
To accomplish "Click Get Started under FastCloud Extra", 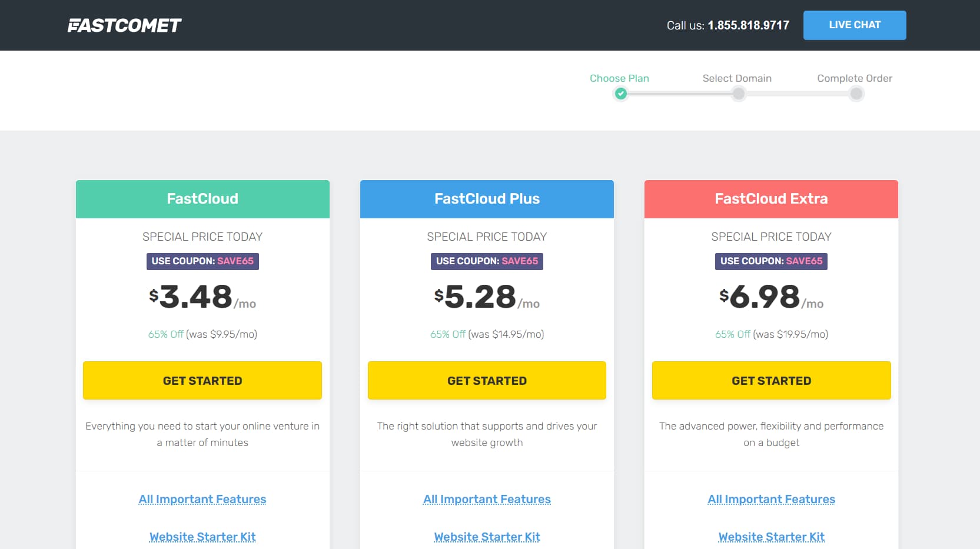I will (772, 381).
